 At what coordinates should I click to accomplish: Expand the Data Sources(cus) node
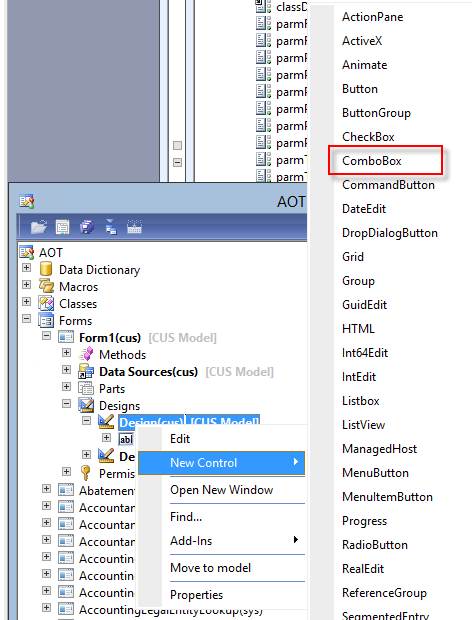(x=66, y=370)
